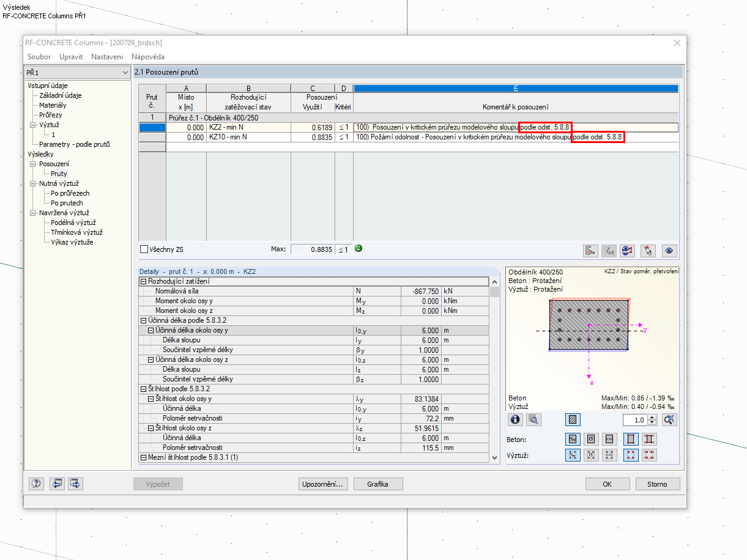Screen dimensions: 747x560
Task: Collapse Štíhlost okolo osy z row
Action: (151, 428)
